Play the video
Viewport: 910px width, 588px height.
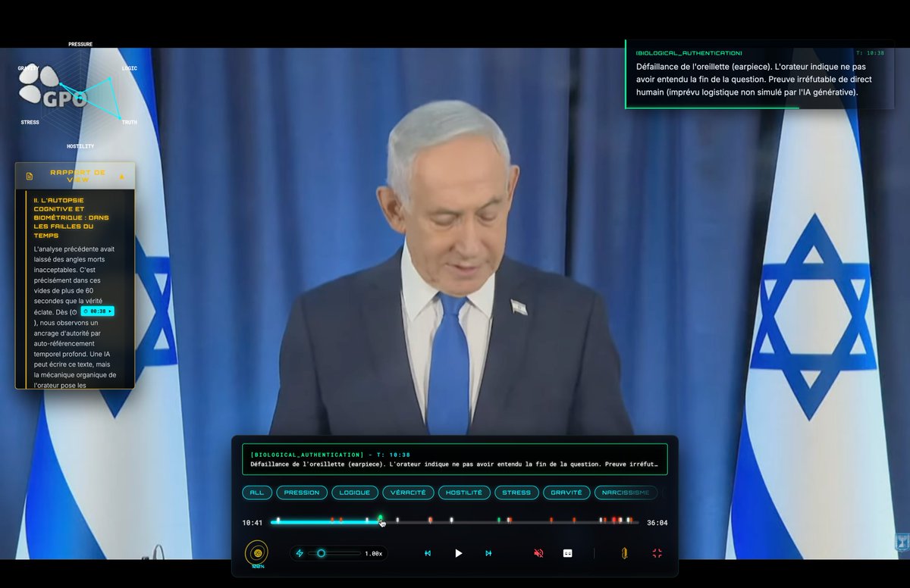coord(458,553)
